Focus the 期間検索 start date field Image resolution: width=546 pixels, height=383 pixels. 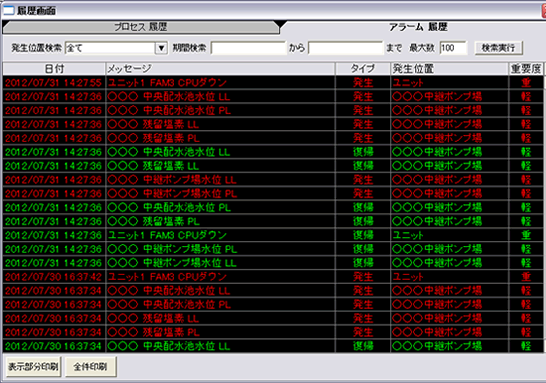tap(248, 48)
